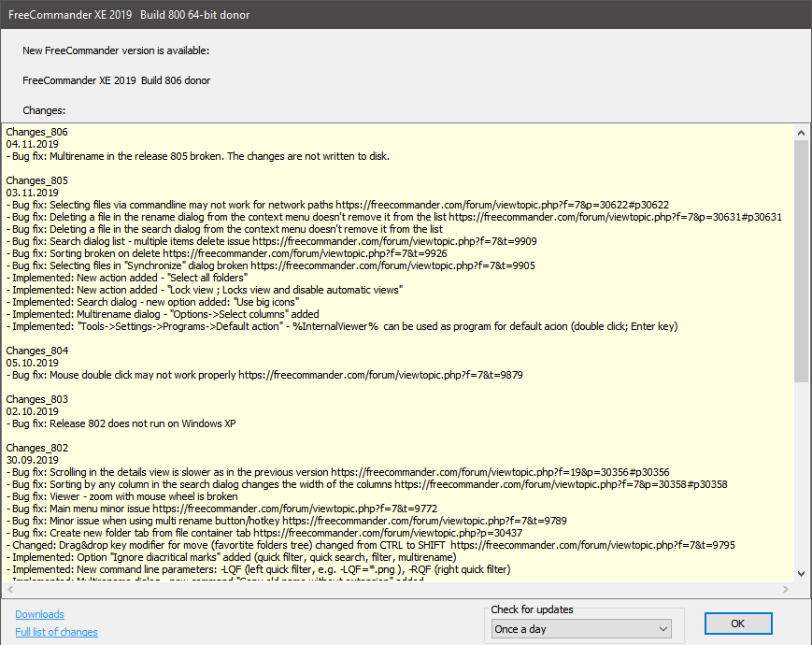The height and width of the screenshot is (645, 812).
Task: Click the Main menu minor issue line
Action: click(x=221, y=509)
